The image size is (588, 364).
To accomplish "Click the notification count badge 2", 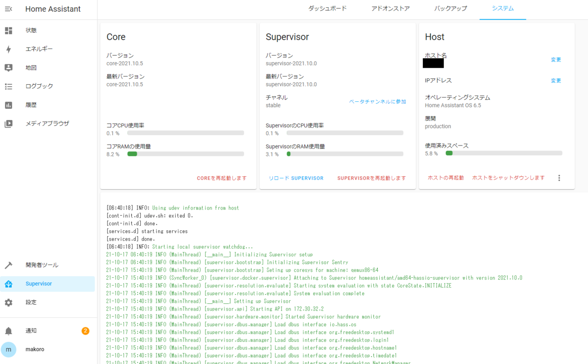I will click(x=85, y=331).
